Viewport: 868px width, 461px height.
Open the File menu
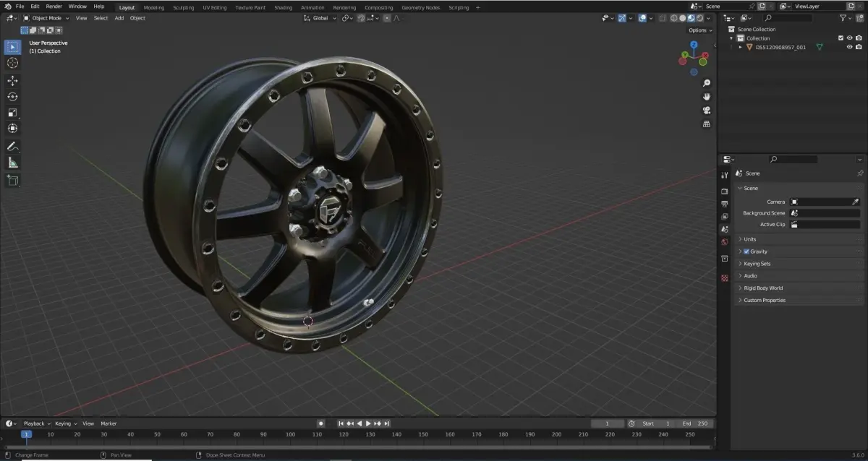click(x=20, y=7)
